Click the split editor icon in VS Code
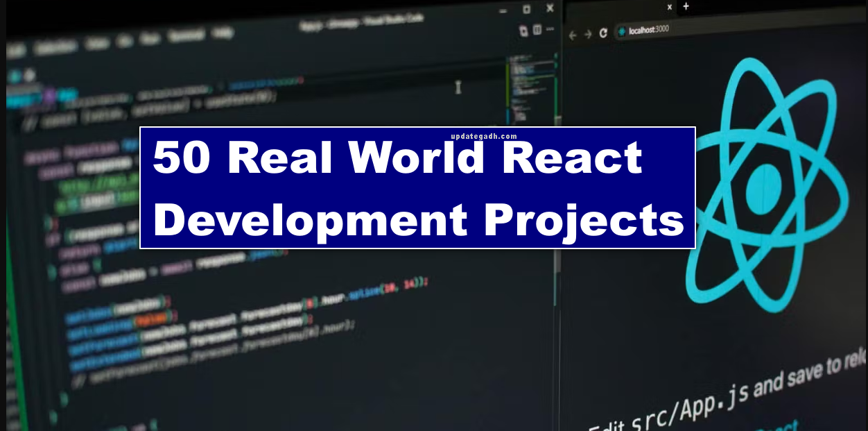The height and width of the screenshot is (431, 868). point(537,31)
